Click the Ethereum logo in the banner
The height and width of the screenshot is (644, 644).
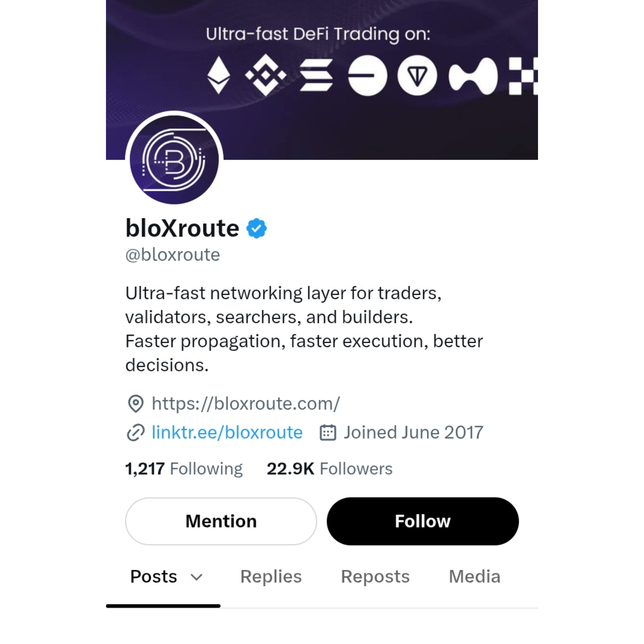[x=219, y=75]
